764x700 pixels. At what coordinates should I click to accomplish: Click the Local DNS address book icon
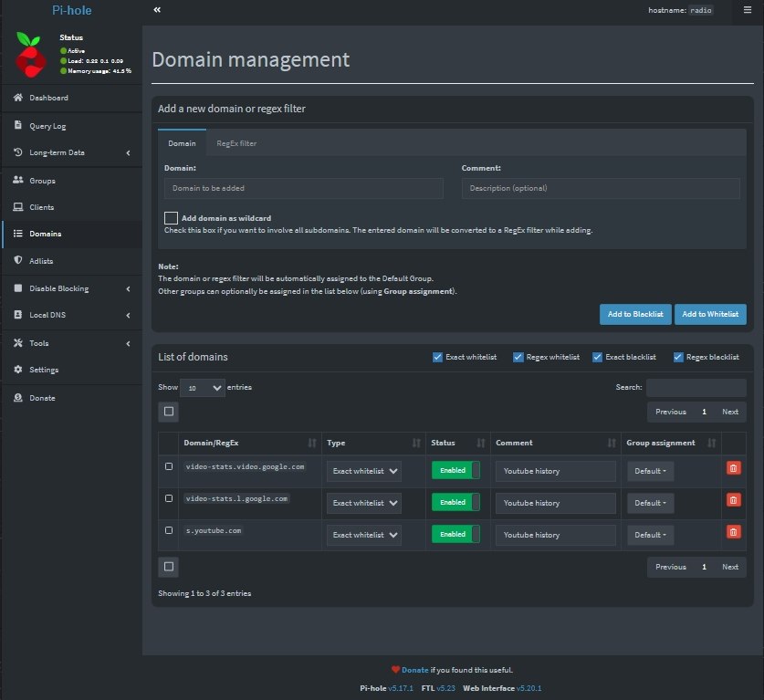point(18,315)
